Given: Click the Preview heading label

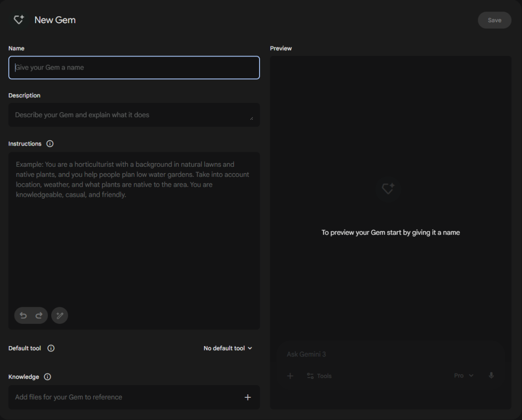Looking at the screenshot, I should [x=281, y=48].
